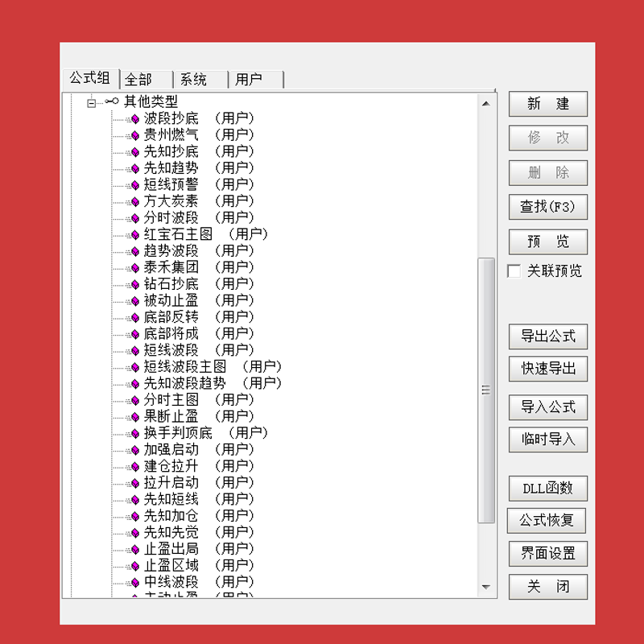Click the diamond icon beside 波段抄底
Viewport: 644px width, 644px height.
[x=134, y=119]
